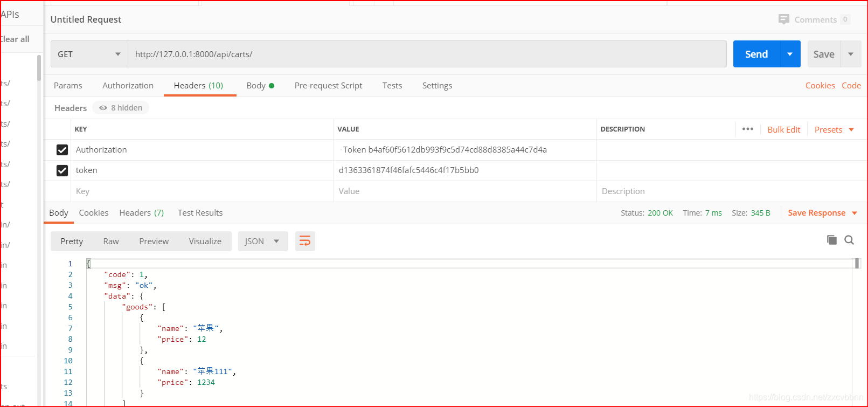Open the Code link
The height and width of the screenshot is (407, 868).
[x=851, y=85]
